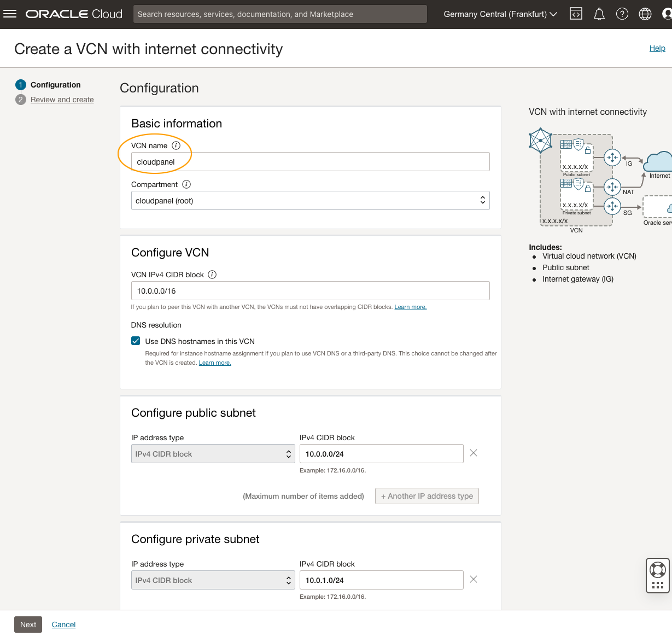Click the Next button
The height and width of the screenshot is (636, 672).
point(28,624)
